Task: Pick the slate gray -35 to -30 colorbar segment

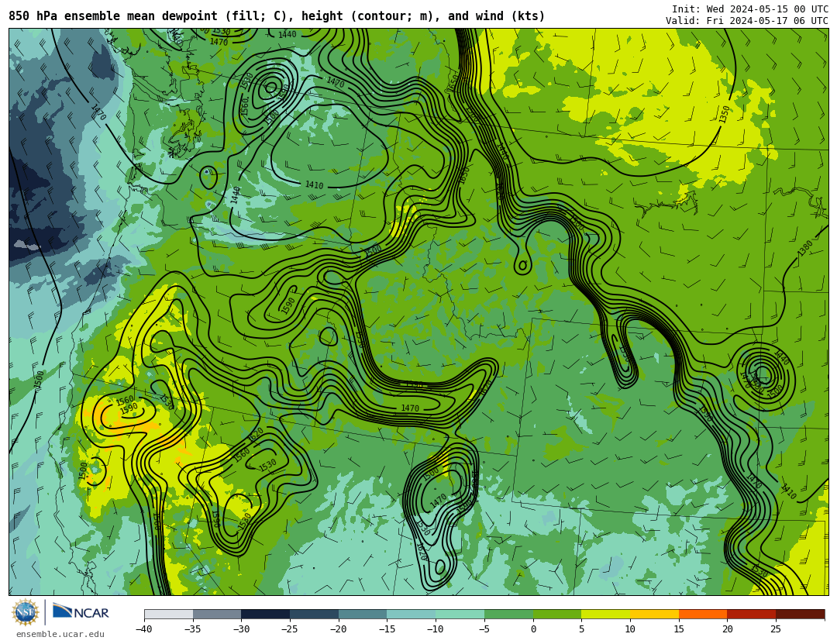Action: point(217,614)
